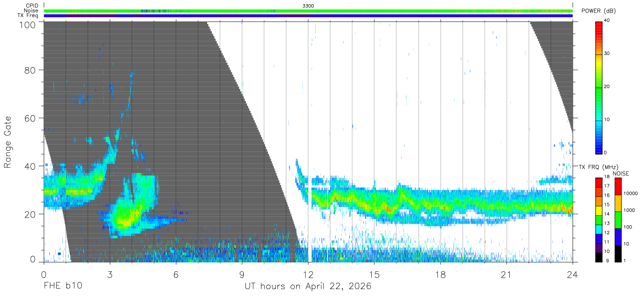Click the green segment of NOISE colorbar

pyautogui.click(x=618, y=219)
